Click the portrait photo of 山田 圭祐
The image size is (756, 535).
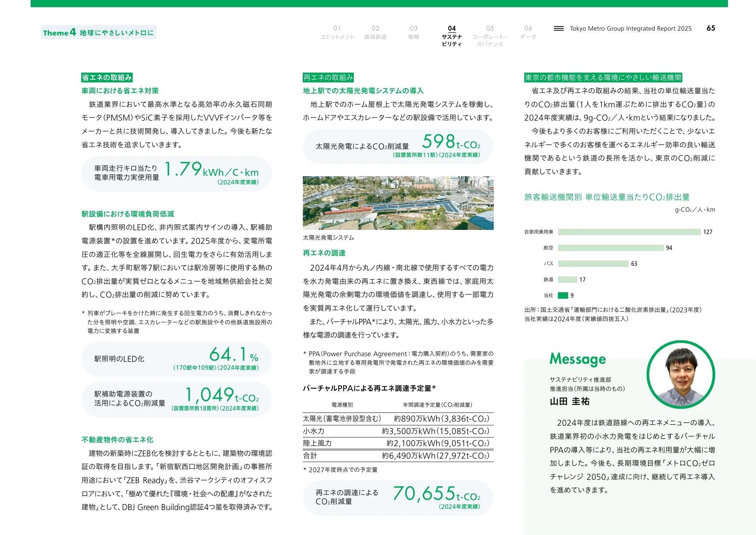[x=681, y=375]
